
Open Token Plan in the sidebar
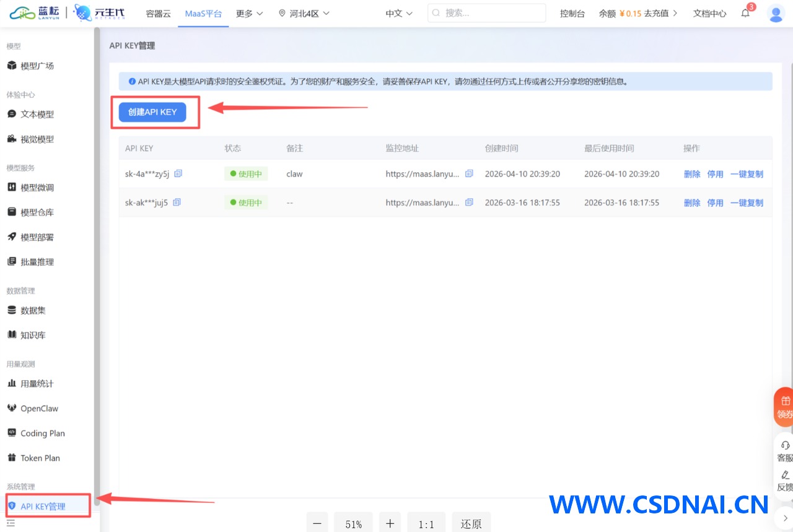click(x=40, y=458)
